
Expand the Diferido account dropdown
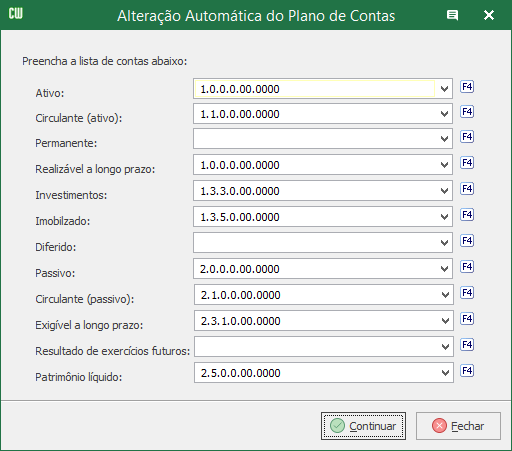point(444,243)
